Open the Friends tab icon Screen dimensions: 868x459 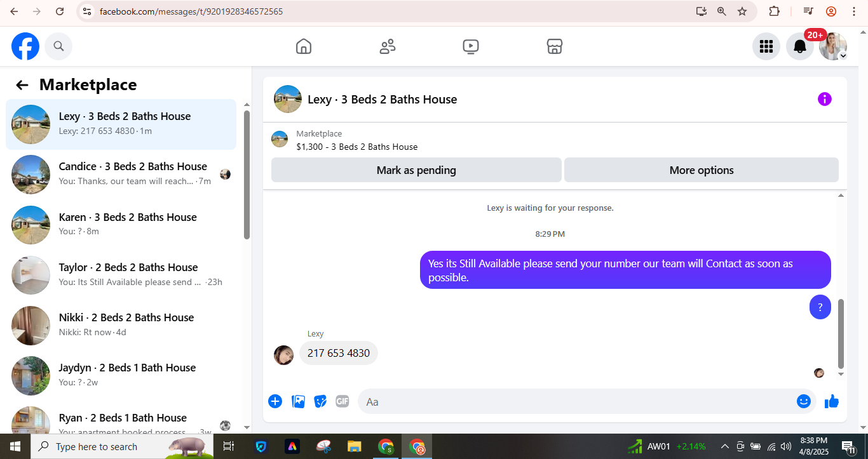(x=388, y=46)
